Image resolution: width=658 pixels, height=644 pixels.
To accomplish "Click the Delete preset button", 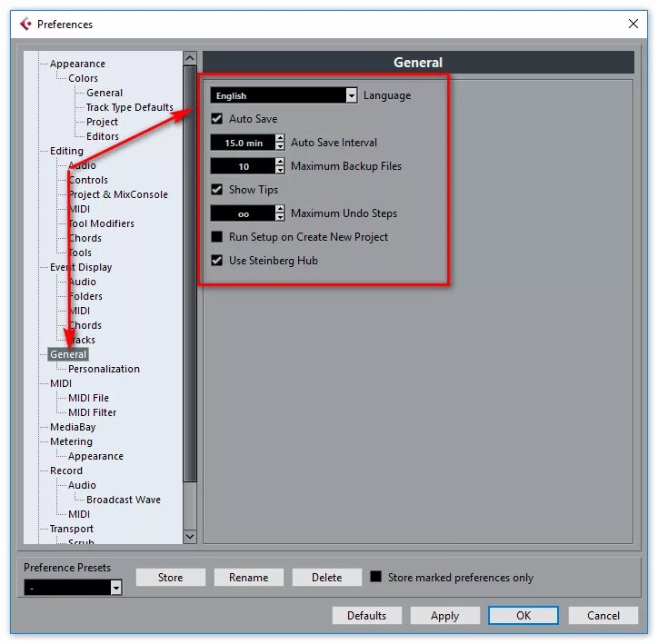I will tap(326, 578).
